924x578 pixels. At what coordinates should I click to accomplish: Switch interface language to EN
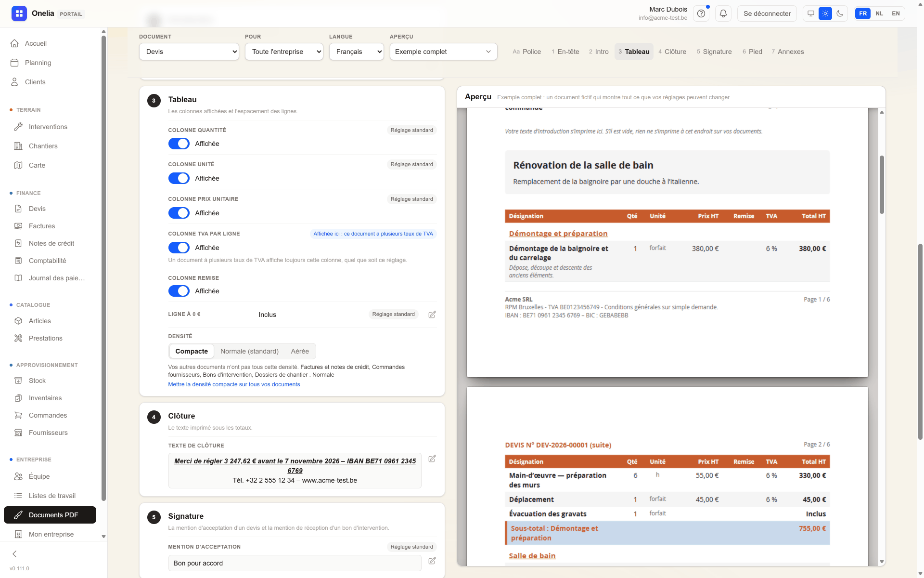896,13
